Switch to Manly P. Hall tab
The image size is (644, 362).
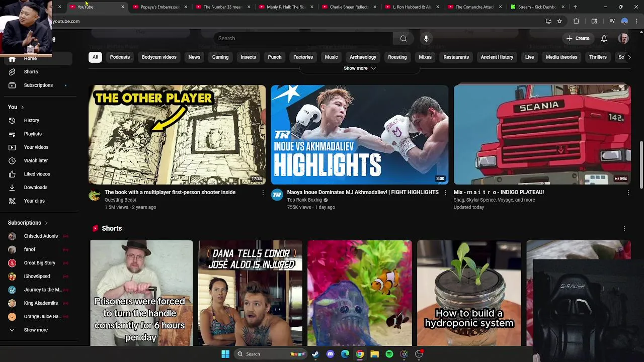(x=286, y=7)
